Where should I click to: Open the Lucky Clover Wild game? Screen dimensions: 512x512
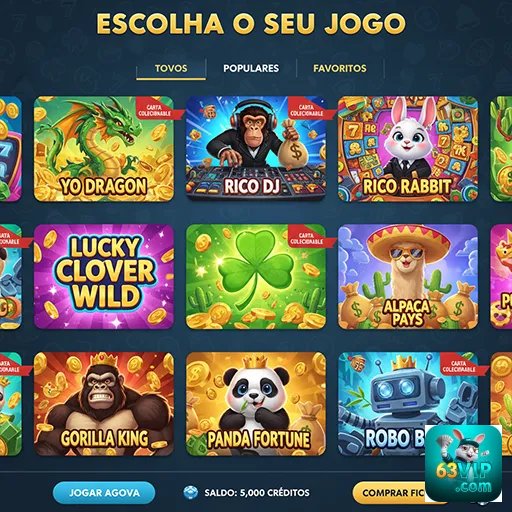104,276
